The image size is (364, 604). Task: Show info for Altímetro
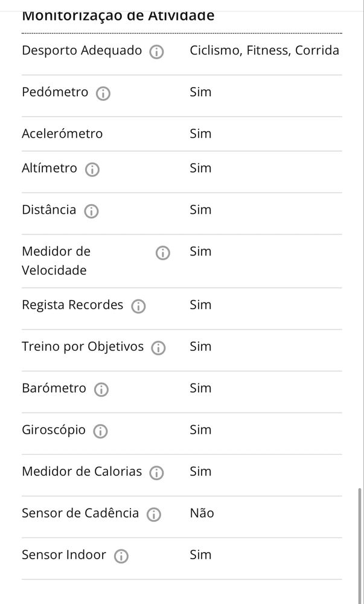92,170
